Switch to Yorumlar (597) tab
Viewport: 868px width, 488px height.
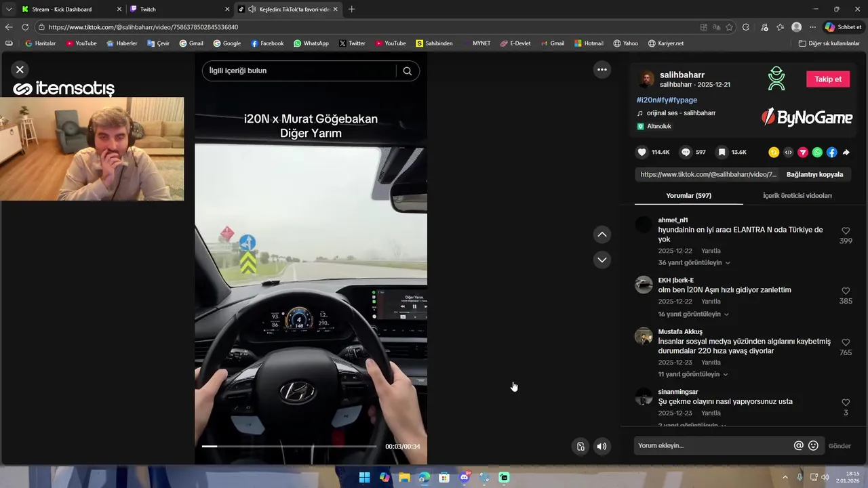688,195
